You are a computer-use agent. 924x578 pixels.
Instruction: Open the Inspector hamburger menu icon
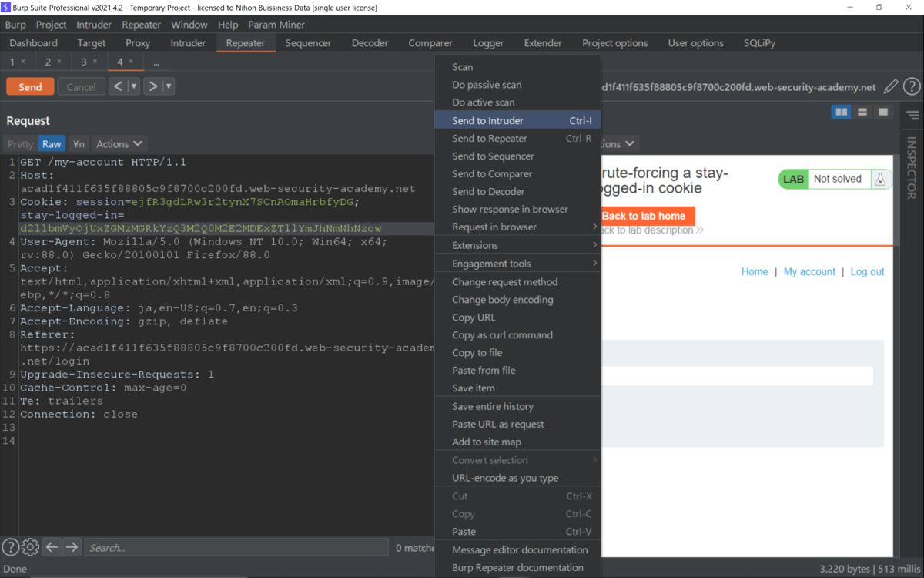912,116
